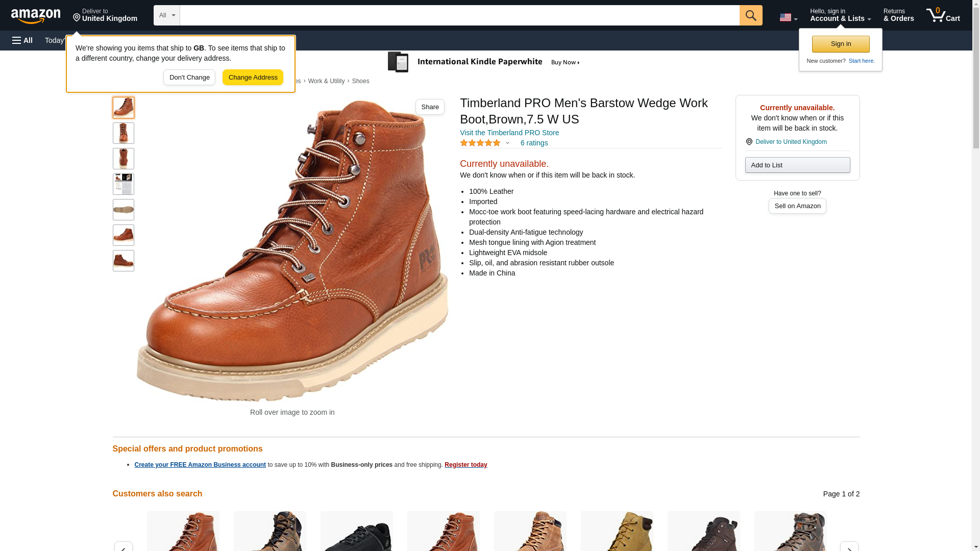Open Returns & Orders
This screenshot has width=980, height=551.
(x=898, y=15)
